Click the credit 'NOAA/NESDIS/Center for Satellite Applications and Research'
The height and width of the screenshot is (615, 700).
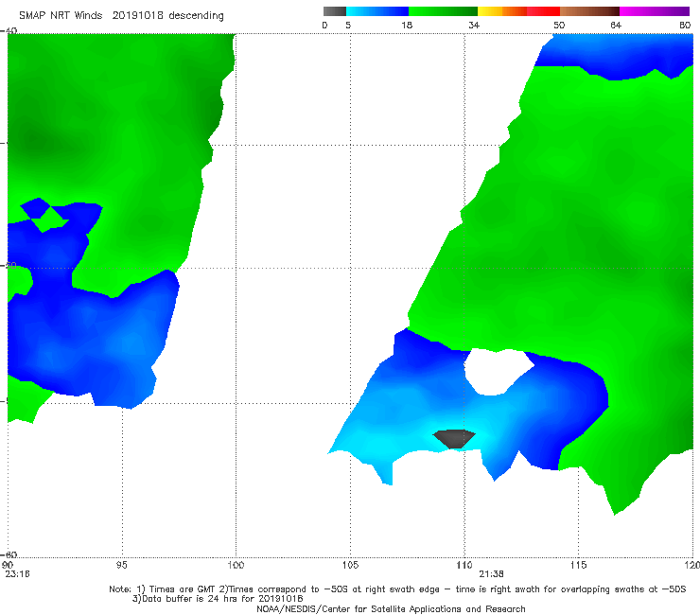pyautogui.click(x=391, y=609)
